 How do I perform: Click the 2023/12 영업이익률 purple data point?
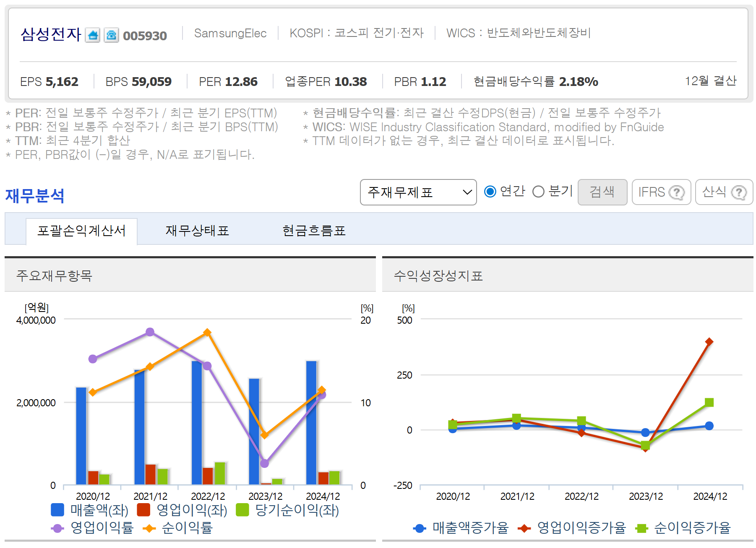tap(264, 463)
